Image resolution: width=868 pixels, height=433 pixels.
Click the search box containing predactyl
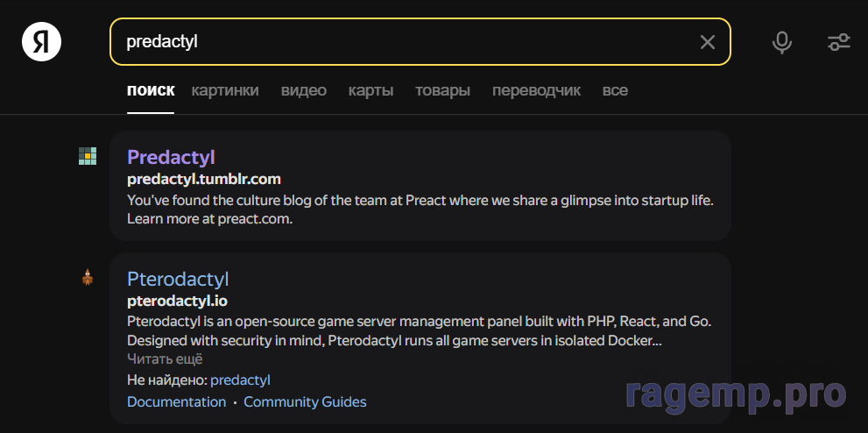403,42
